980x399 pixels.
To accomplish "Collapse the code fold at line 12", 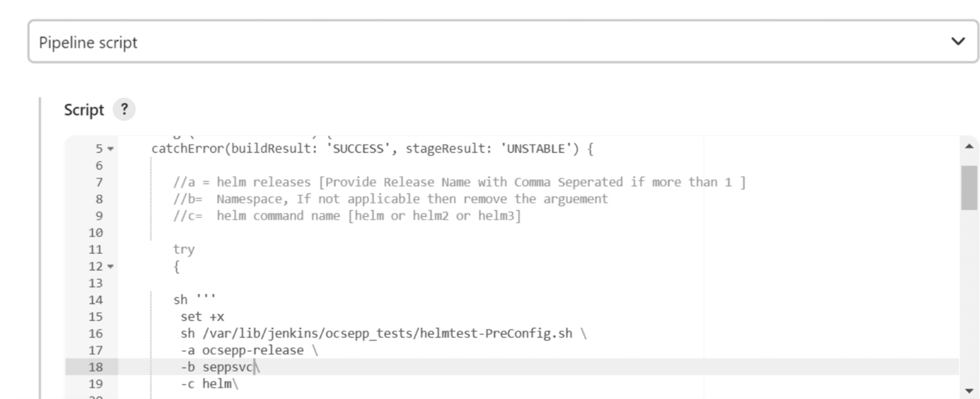I will click(110, 267).
